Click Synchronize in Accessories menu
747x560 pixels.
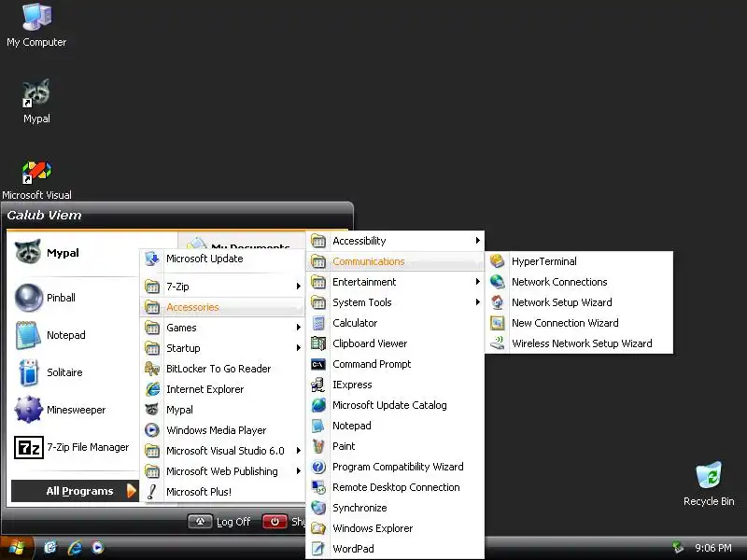(395, 508)
